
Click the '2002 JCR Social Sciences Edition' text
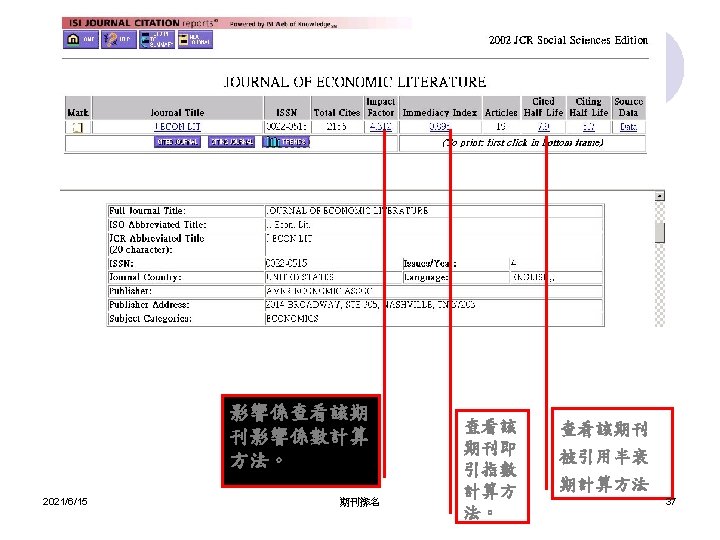click(568, 40)
